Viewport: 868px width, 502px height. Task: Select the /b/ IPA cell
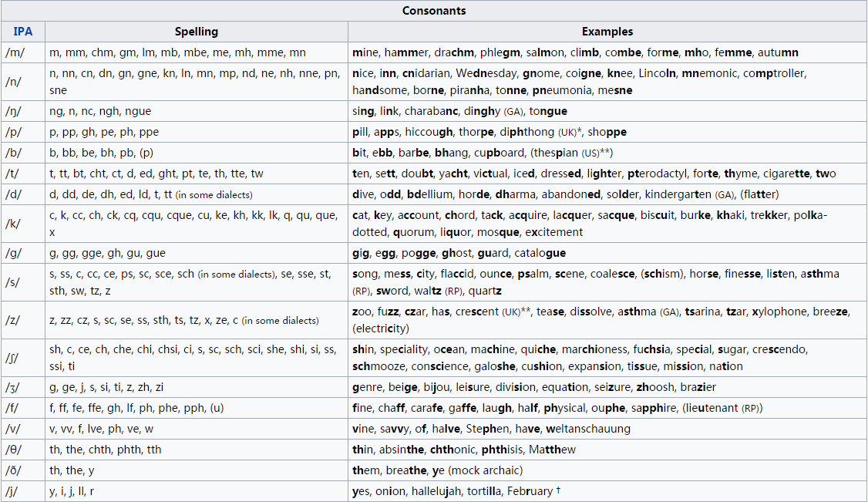[22, 153]
